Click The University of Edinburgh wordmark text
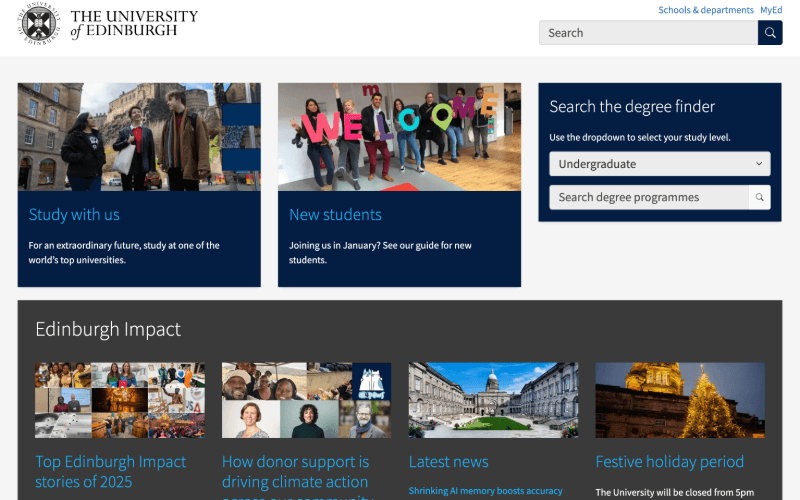 pyautogui.click(x=134, y=24)
